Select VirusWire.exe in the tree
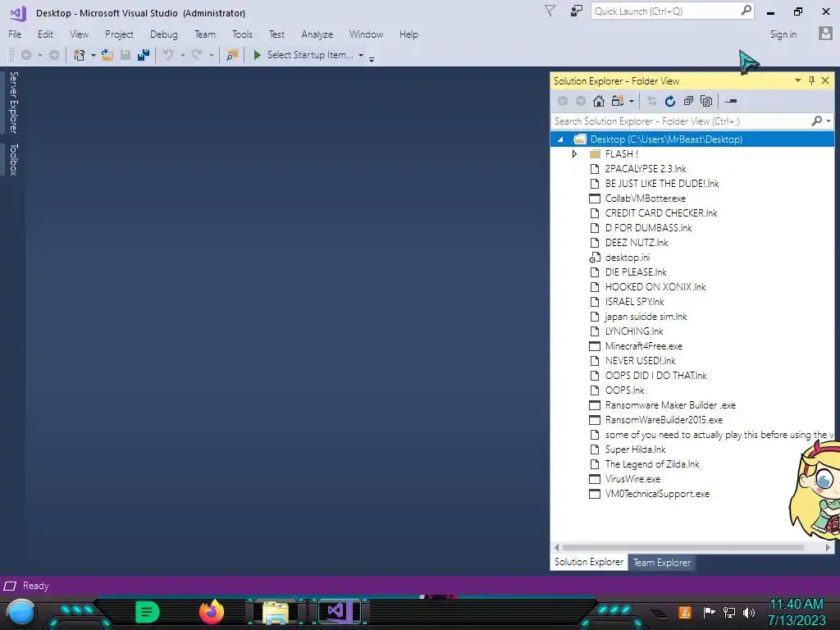 (632, 479)
